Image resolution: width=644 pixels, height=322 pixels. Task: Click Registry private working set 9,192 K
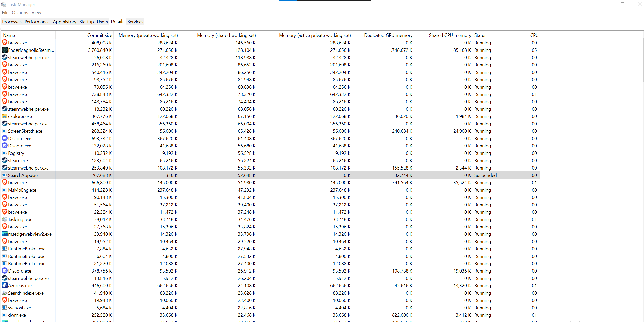pyautogui.click(x=170, y=153)
